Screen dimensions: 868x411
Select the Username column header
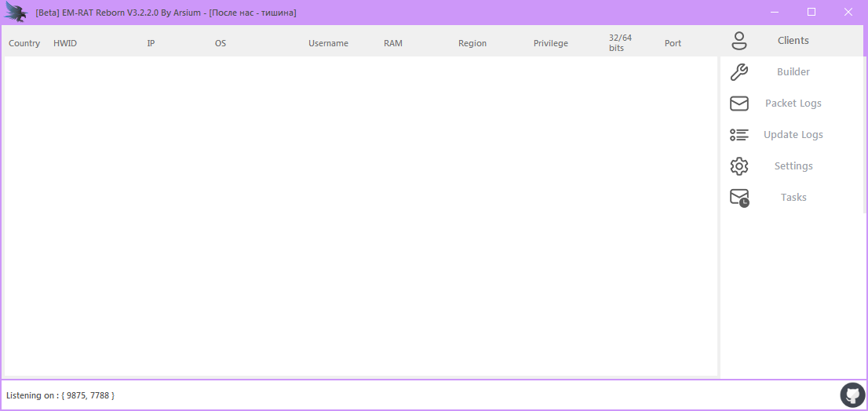point(328,43)
